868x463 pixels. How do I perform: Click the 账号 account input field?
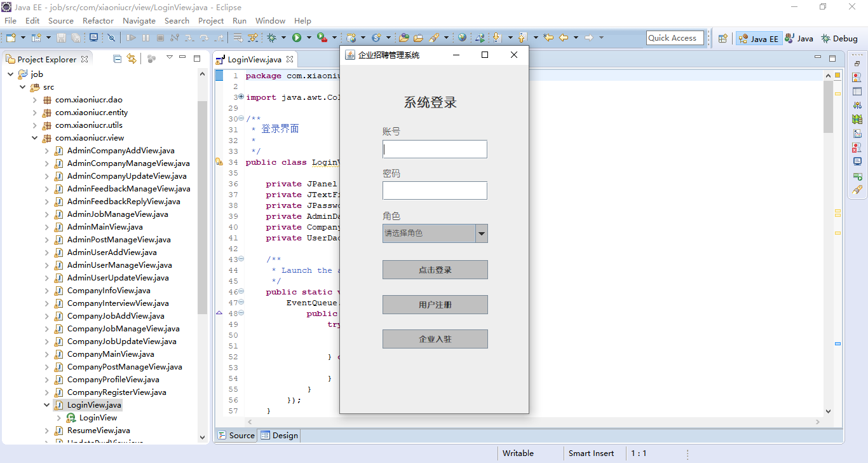(435, 149)
